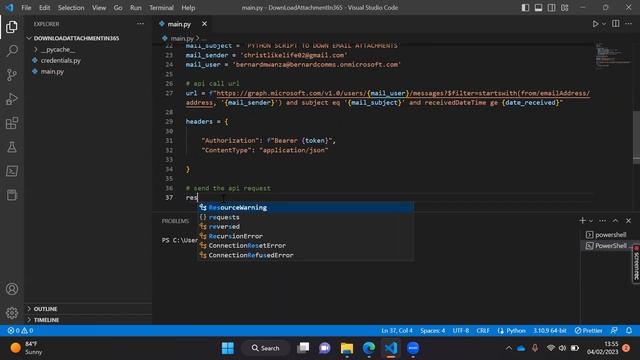This screenshot has width=640, height=360.
Task: Open notifications bell in status bar
Action: point(629,331)
